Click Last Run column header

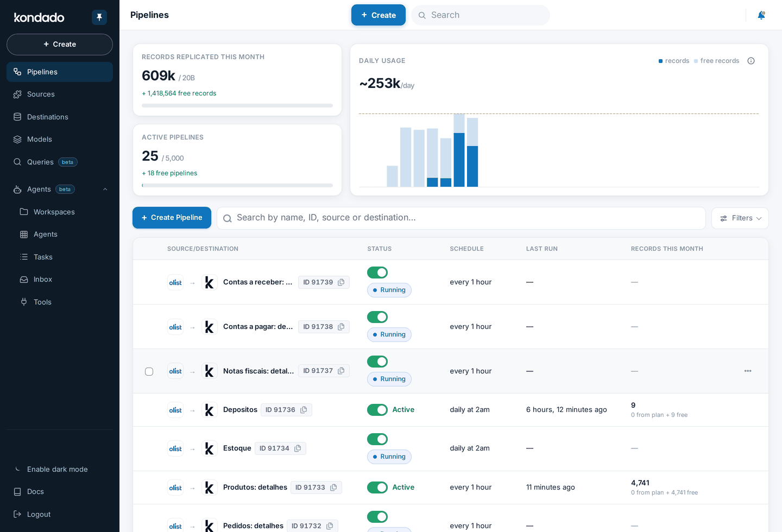point(542,249)
